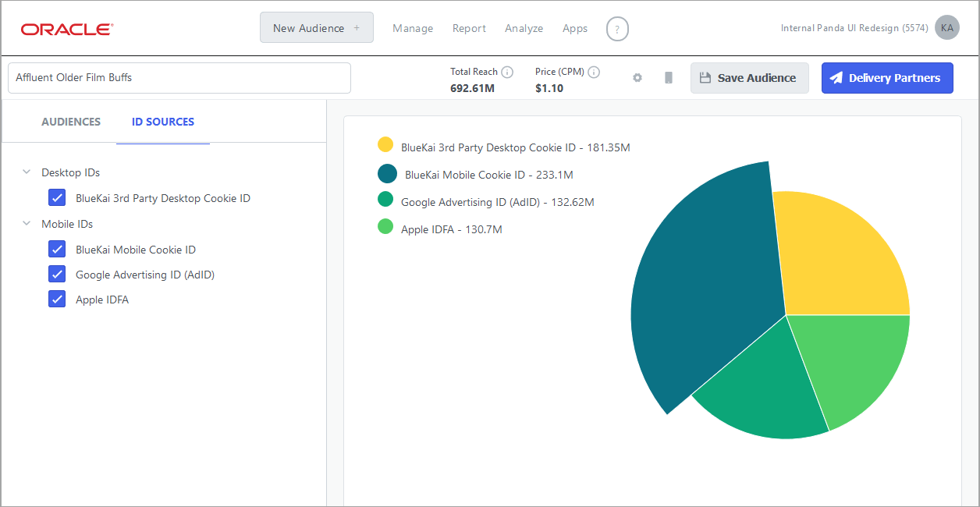980x507 pixels.
Task: Collapse the Desktop IDs group
Action: click(x=27, y=172)
